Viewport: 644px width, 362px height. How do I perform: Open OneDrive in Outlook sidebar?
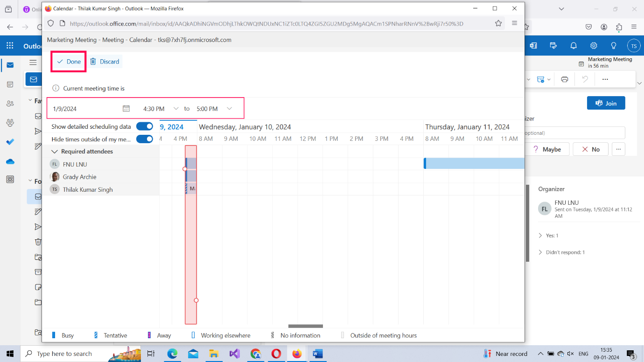(x=10, y=161)
